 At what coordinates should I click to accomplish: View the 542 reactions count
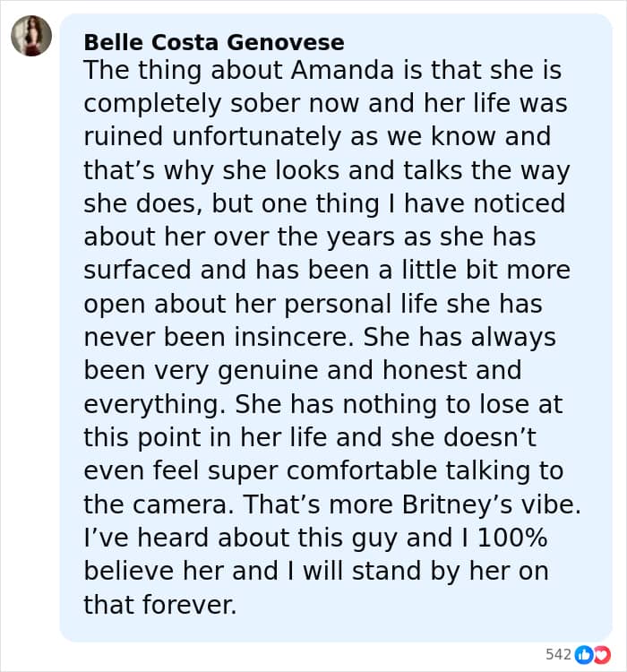(558, 654)
